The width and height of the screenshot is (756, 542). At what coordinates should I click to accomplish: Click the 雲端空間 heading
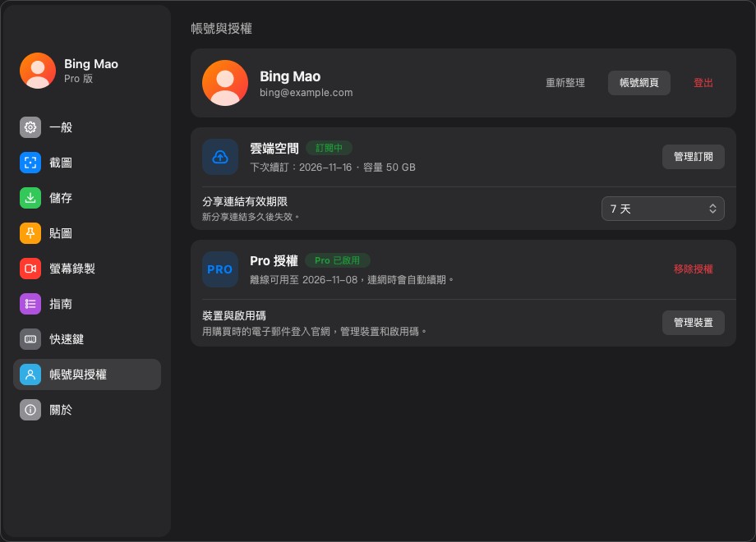[x=274, y=149]
